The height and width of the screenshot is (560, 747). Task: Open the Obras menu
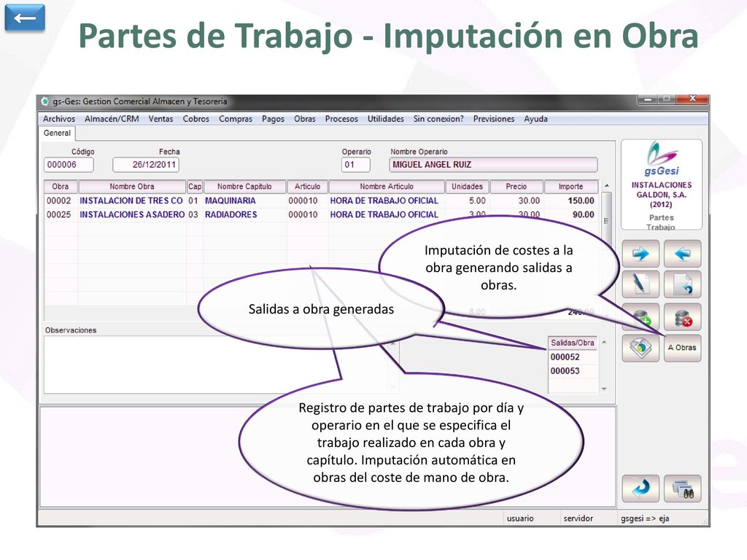pyautogui.click(x=304, y=119)
